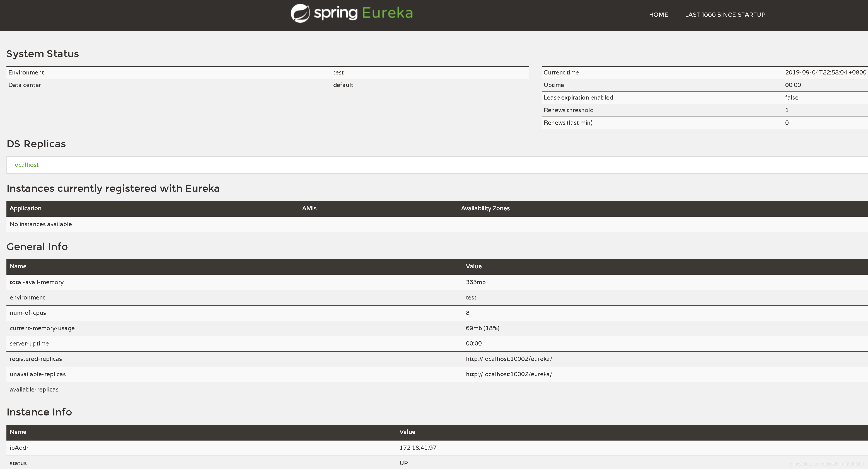Select the 365mb memory value

(x=475, y=282)
